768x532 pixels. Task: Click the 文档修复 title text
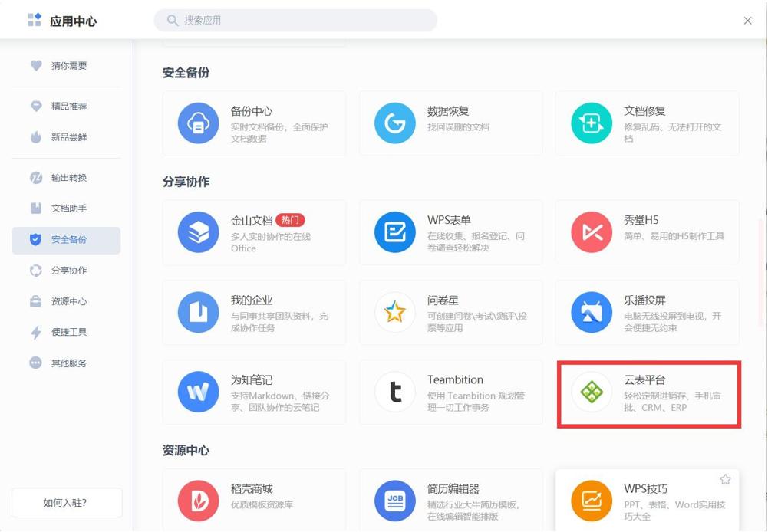(x=644, y=111)
